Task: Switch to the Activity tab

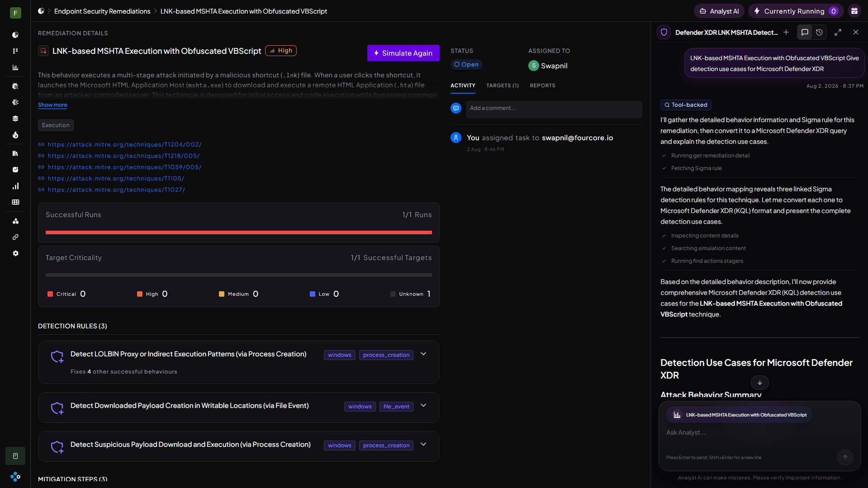Action: 463,85
